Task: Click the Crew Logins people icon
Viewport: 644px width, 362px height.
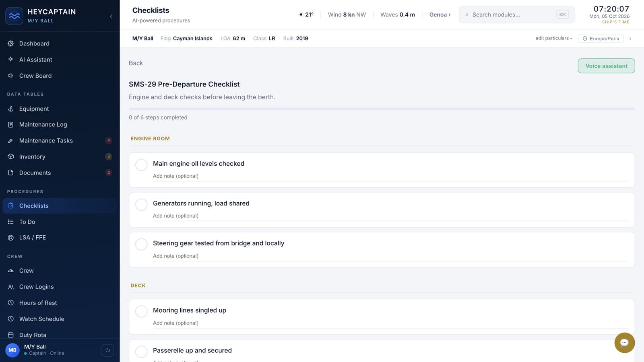Action: tap(11, 287)
